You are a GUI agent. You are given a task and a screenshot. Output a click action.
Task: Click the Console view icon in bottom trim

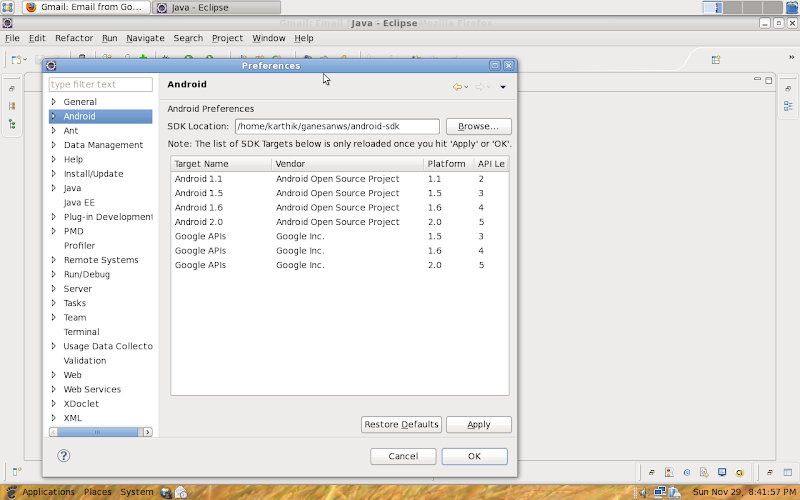click(x=722, y=472)
